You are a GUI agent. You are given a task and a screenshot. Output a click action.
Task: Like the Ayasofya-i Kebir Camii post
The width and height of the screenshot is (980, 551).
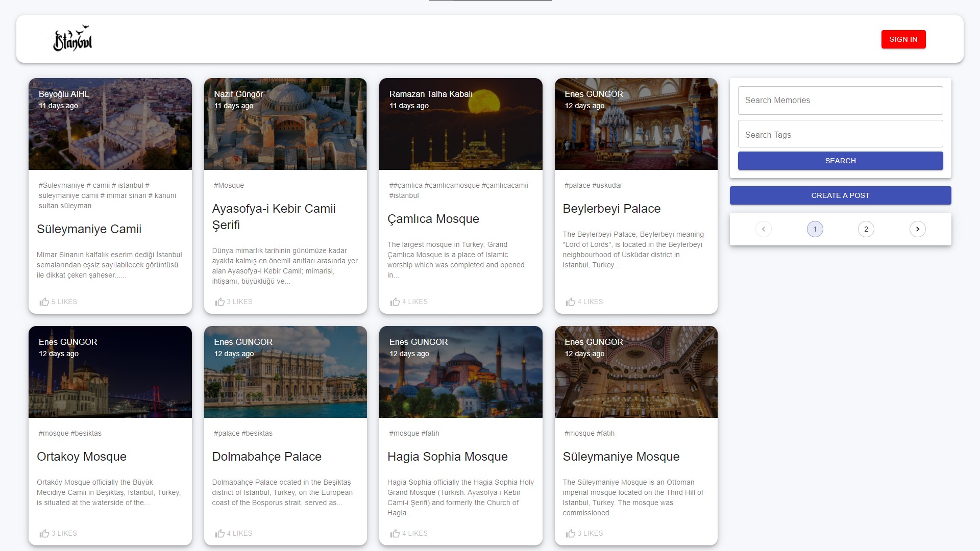tap(234, 302)
